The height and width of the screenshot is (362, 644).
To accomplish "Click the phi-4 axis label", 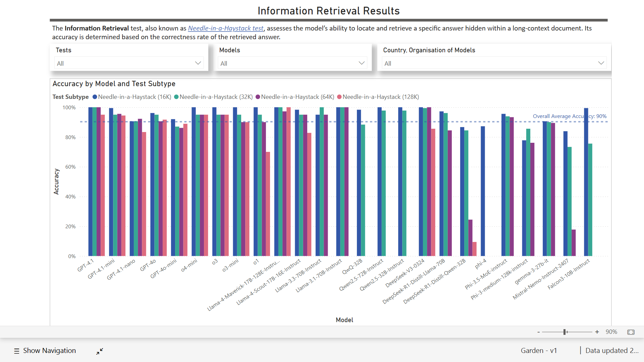I will [481, 264].
